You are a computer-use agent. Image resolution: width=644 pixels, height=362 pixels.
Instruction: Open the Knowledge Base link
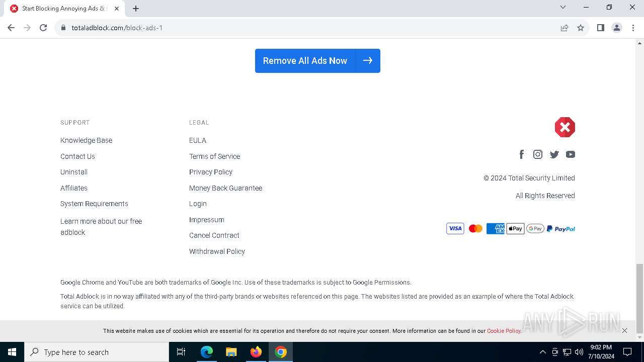click(x=87, y=140)
